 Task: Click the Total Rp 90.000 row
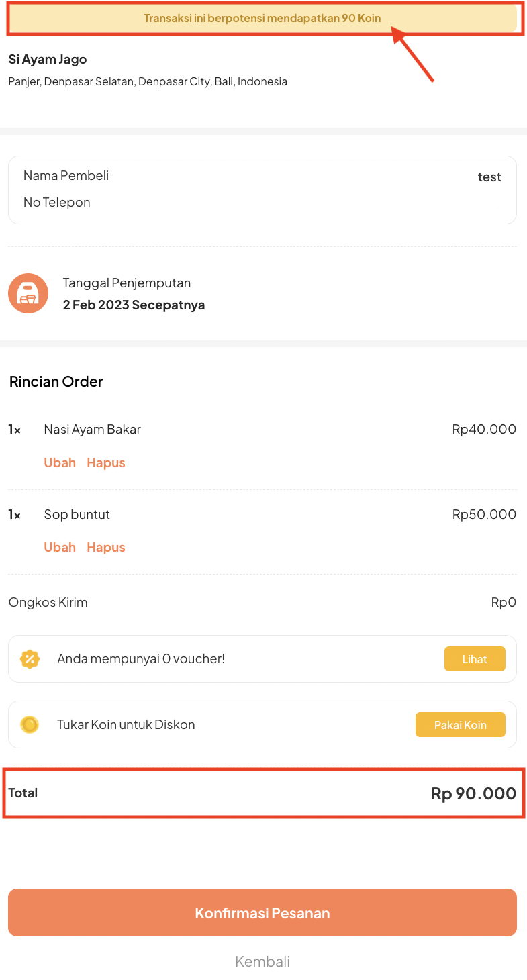[x=262, y=793]
